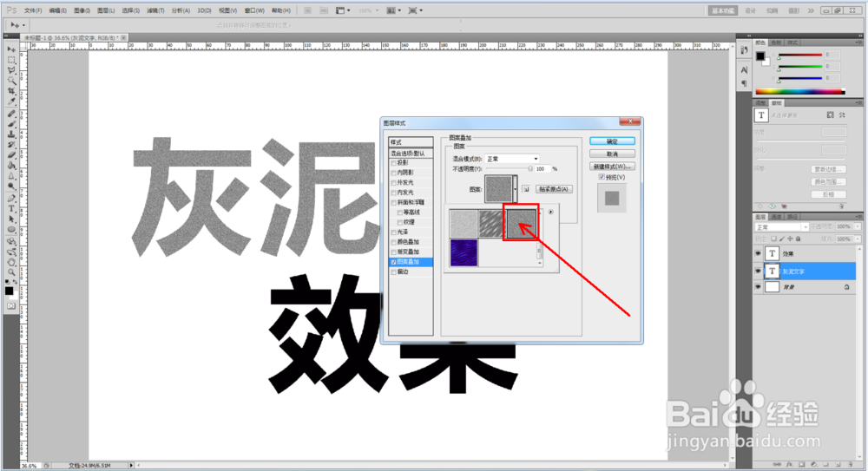
Task: Select the Dodge tool
Action: [11, 186]
